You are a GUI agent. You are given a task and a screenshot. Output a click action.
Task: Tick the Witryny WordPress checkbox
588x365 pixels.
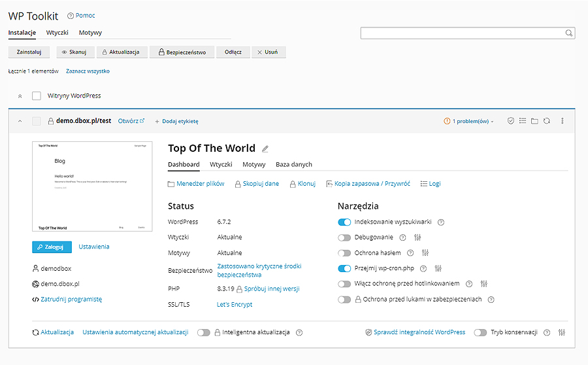[x=37, y=96]
